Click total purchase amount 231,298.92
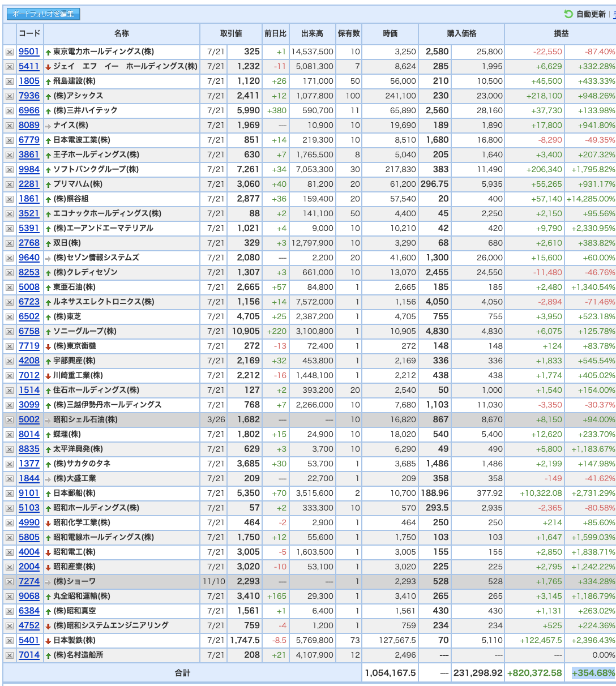The height and width of the screenshot is (686, 616). pos(478,673)
